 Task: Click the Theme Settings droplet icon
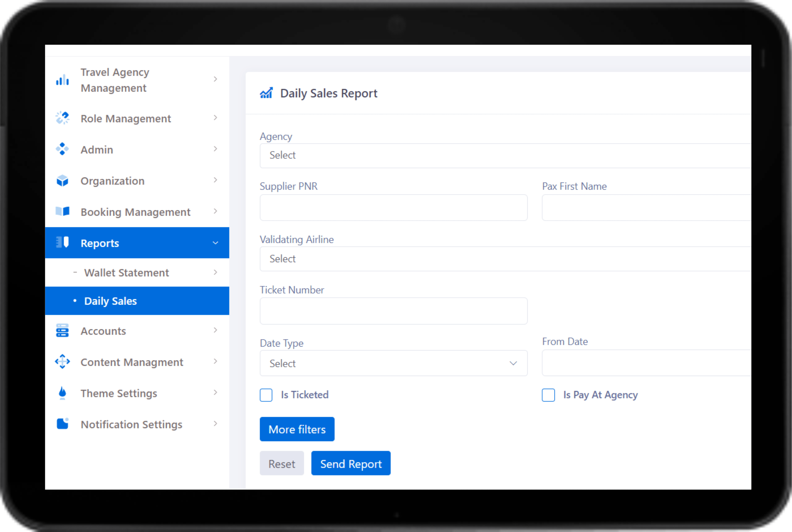click(63, 393)
